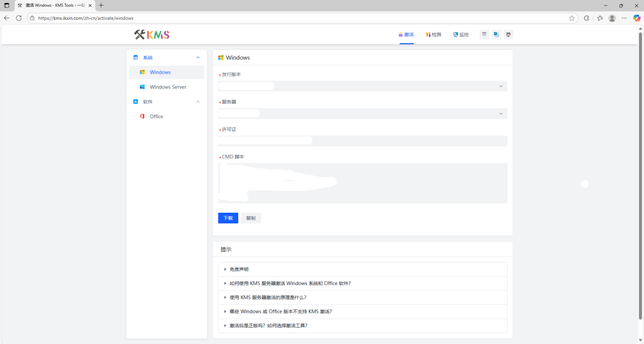Open Edge settings and more menu
644x344 pixels.
[x=624, y=18]
